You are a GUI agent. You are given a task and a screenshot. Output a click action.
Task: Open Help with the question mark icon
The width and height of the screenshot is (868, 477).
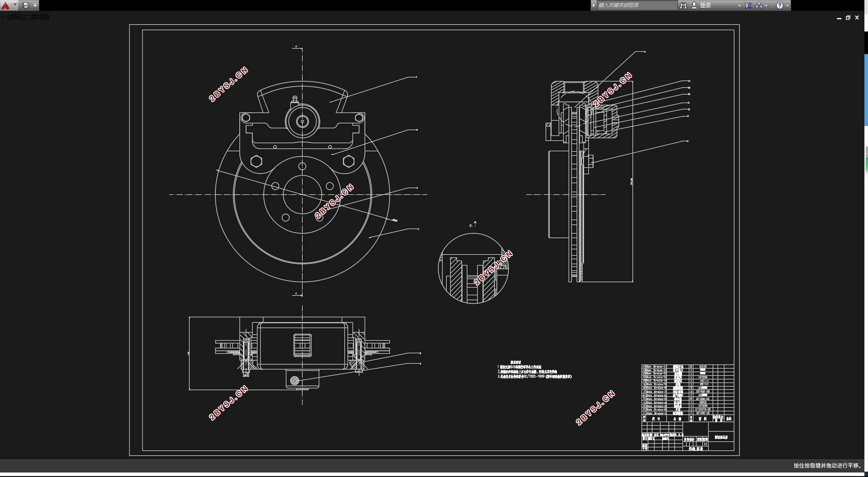[x=780, y=5]
